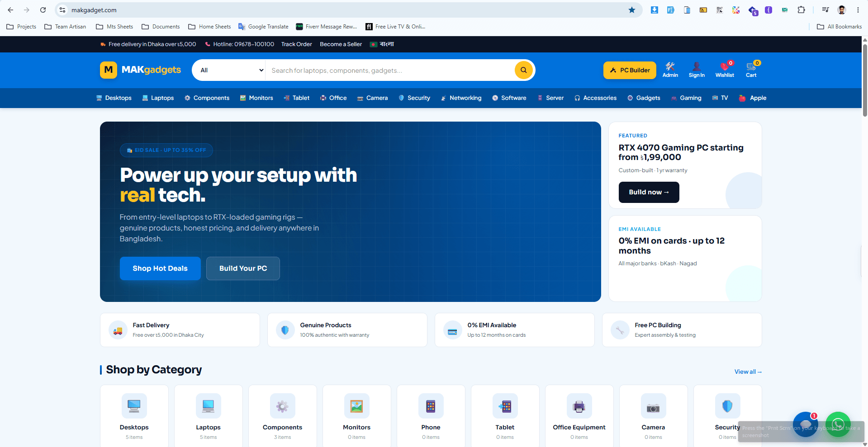Click the yellow search magnifier button
This screenshot has width=868, height=447.
[x=523, y=70]
